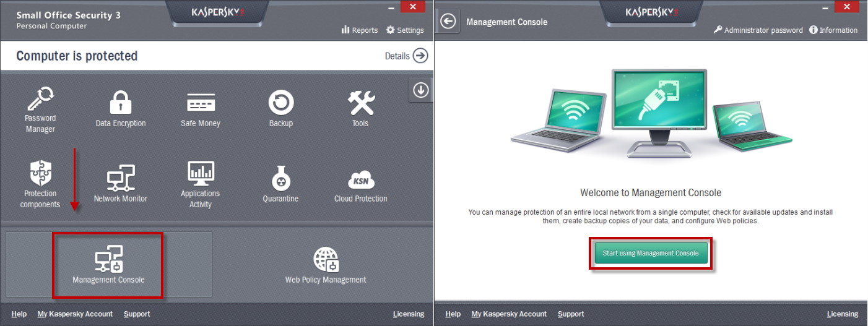
Task: Click Support in Management Console window
Action: (x=571, y=314)
